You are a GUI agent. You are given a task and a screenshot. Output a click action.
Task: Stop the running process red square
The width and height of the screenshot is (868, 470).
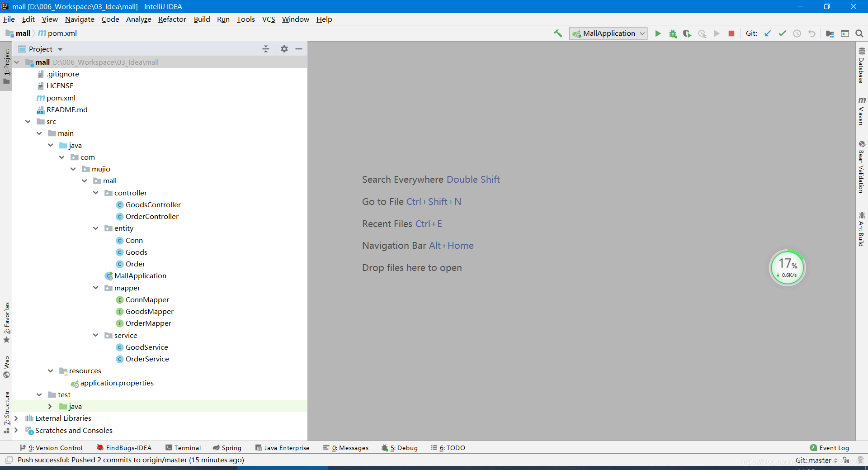[731, 33]
